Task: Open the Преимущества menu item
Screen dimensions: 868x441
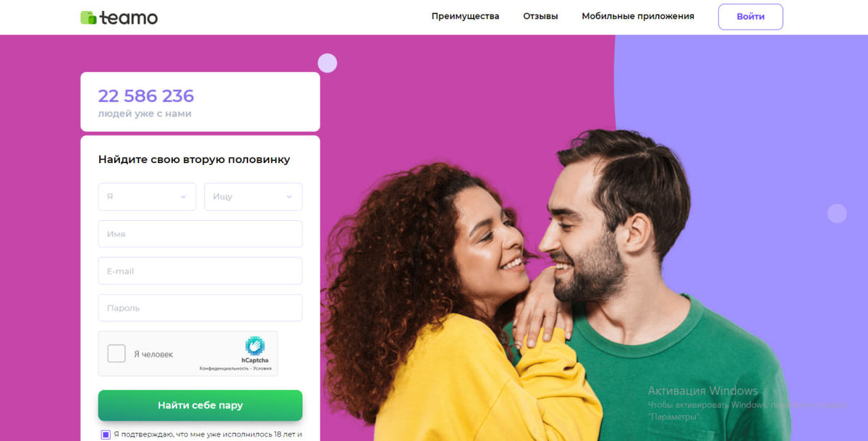Action: click(x=465, y=16)
